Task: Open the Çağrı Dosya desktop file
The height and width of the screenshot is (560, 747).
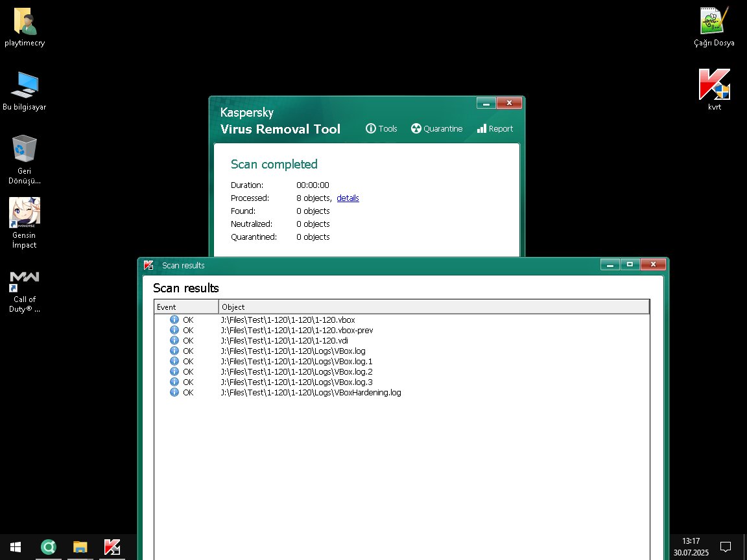Action: (x=714, y=23)
